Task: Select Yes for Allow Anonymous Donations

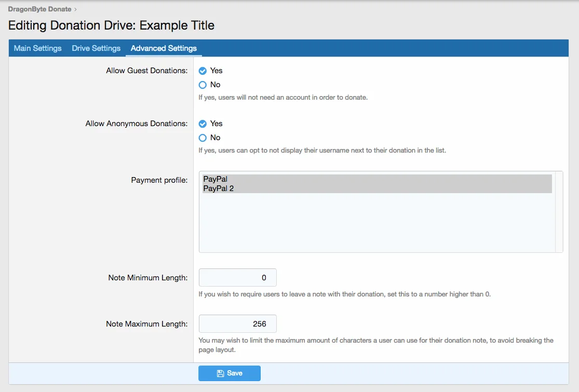Action: (203, 124)
